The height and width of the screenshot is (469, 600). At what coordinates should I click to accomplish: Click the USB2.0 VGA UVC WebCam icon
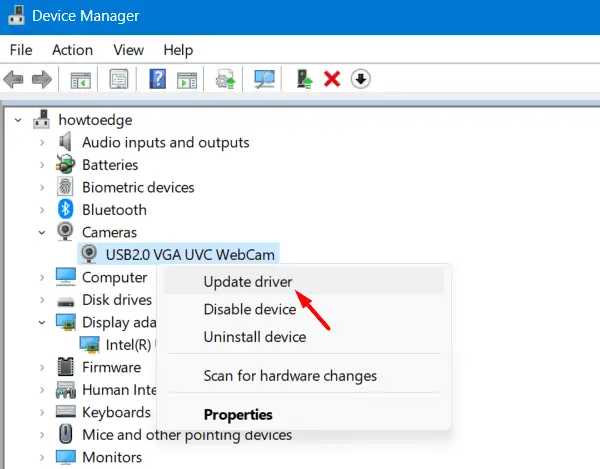89,254
